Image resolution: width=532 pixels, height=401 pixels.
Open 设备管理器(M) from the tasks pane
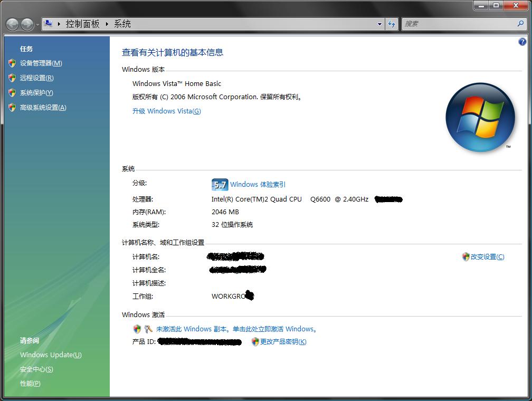41,63
